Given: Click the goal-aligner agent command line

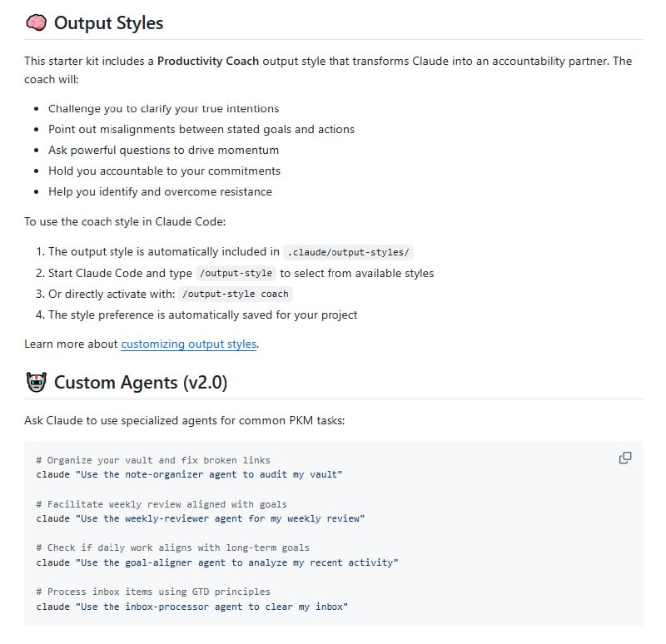Looking at the screenshot, I should (217, 562).
